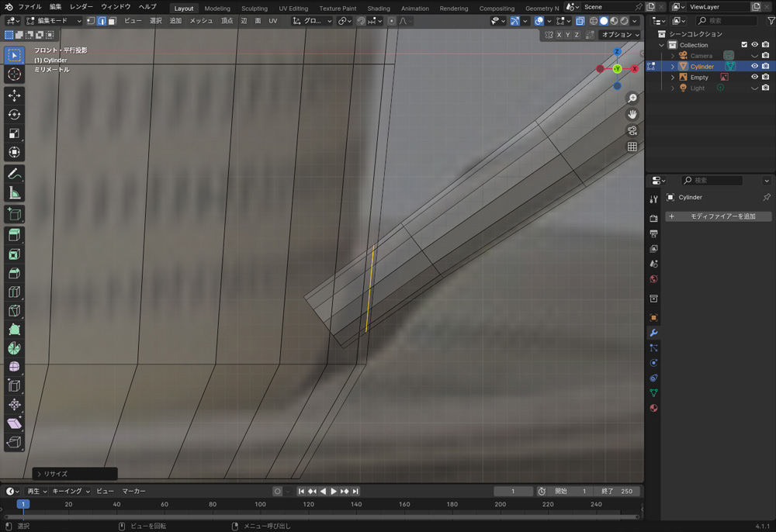Pick the Loop Cut tool
Screen dimensions: 776x532
(14, 292)
